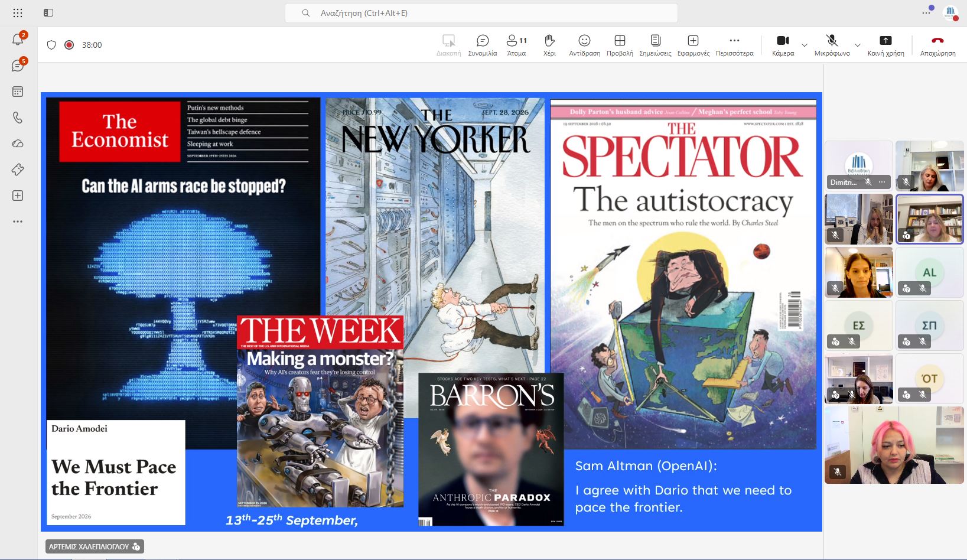Open the top-right settings and more dots
Viewport: 967px width, 560px height.
pyautogui.click(x=927, y=12)
